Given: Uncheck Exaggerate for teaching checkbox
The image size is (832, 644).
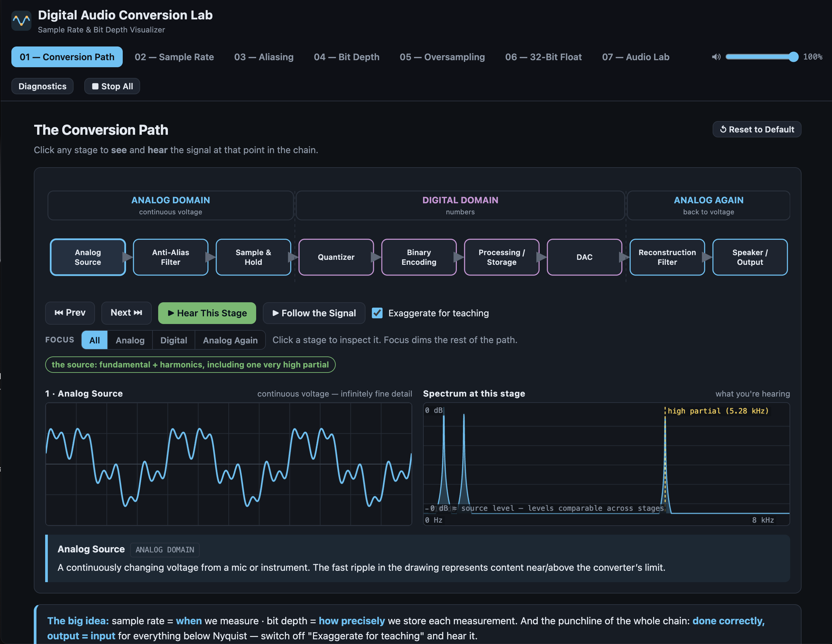Looking at the screenshot, I should point(377,313).
